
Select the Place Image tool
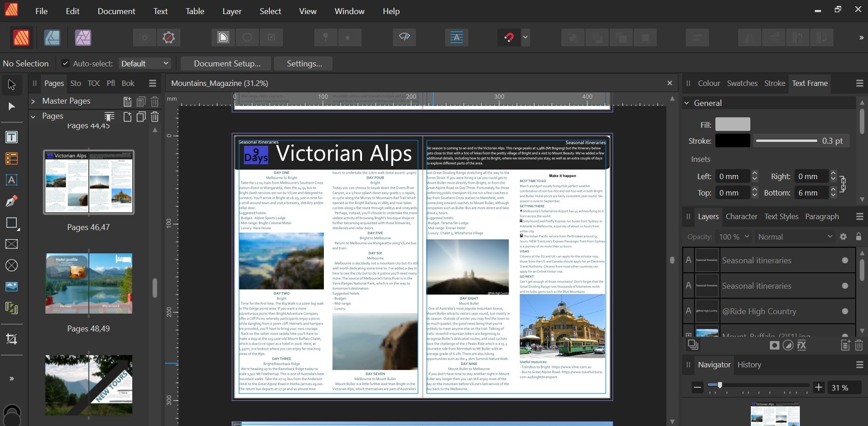tap(12, 287)
